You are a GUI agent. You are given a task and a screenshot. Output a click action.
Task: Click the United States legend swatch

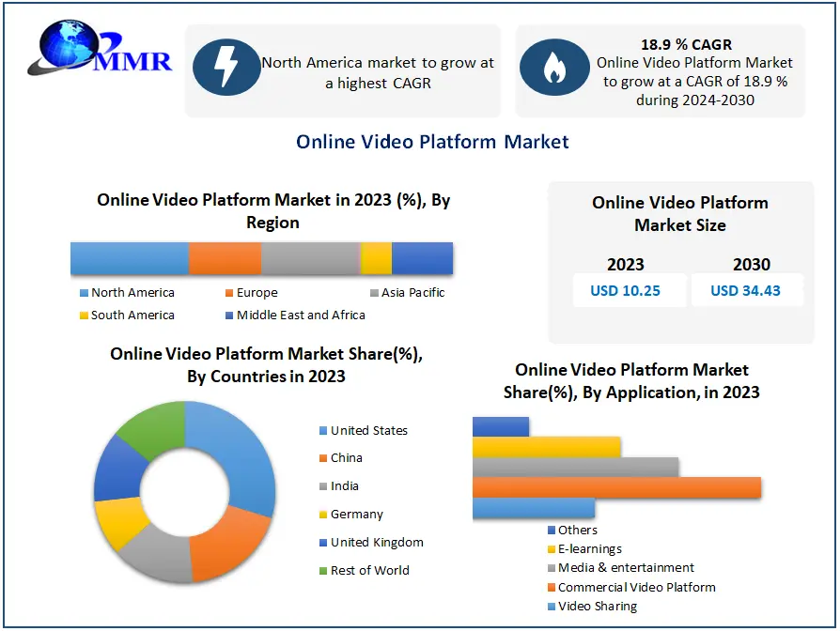[323, 430]
